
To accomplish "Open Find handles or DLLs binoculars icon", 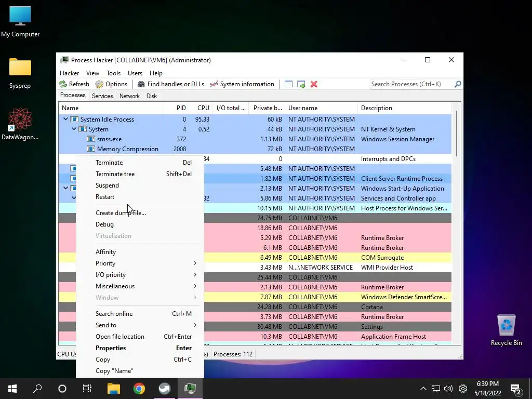I will click(141, 84).
